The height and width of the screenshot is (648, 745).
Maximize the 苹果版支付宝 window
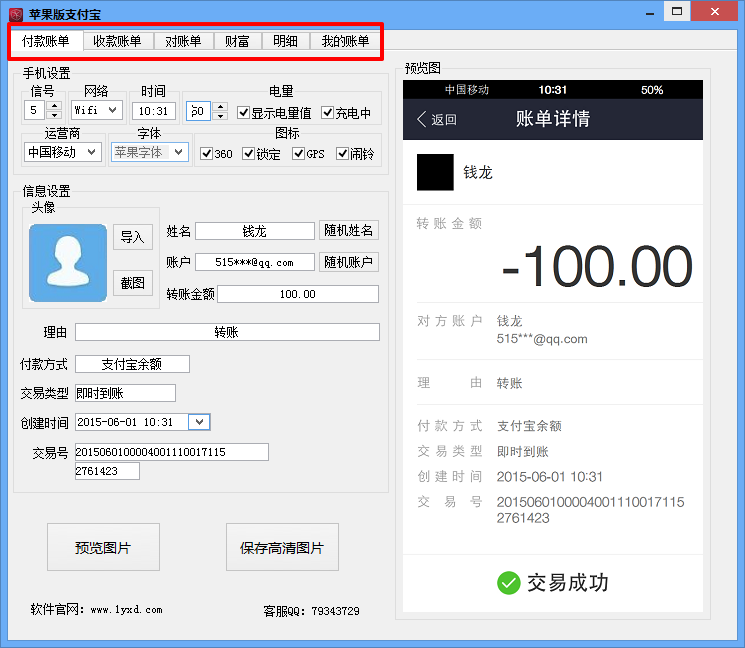(x=677, y=11)
